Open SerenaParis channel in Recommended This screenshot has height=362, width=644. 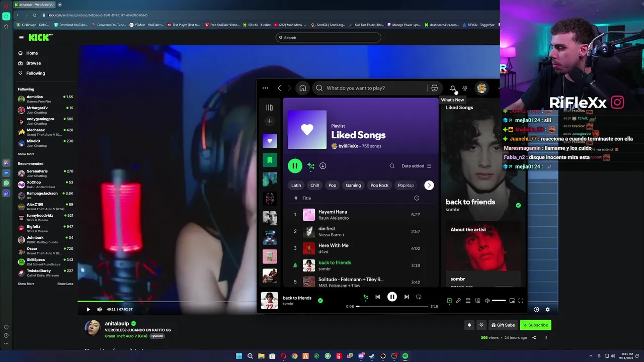point(45,173)
